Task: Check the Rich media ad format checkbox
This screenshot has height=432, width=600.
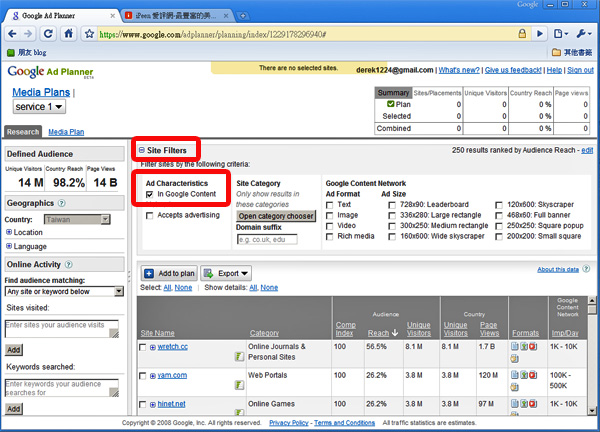Action: 329,237
